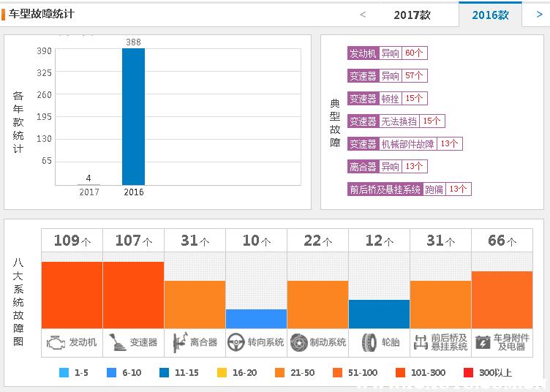Click the 车型故障统计 section title
The image size is (550, 392).
pyautogui.click(x=42, y=14)
